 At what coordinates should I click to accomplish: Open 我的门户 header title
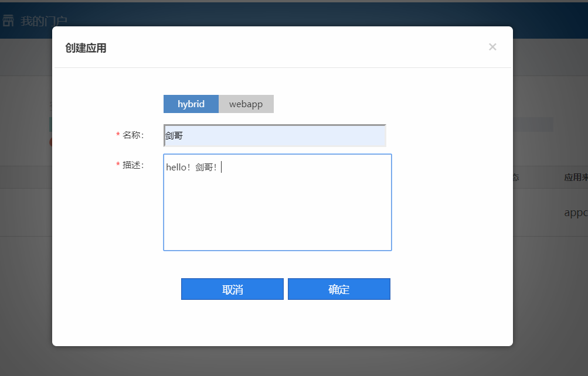point(44,21)
